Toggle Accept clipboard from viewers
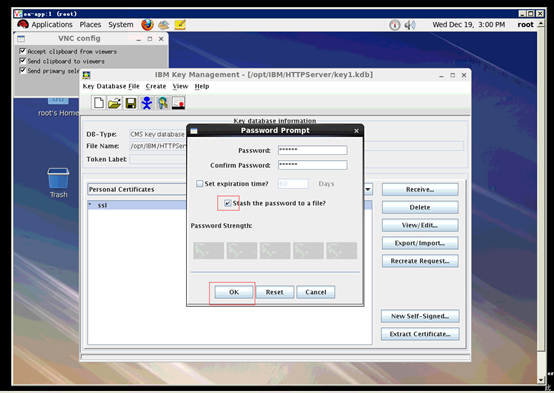Viewport: 554px width, 393px height. coord(23,51)
